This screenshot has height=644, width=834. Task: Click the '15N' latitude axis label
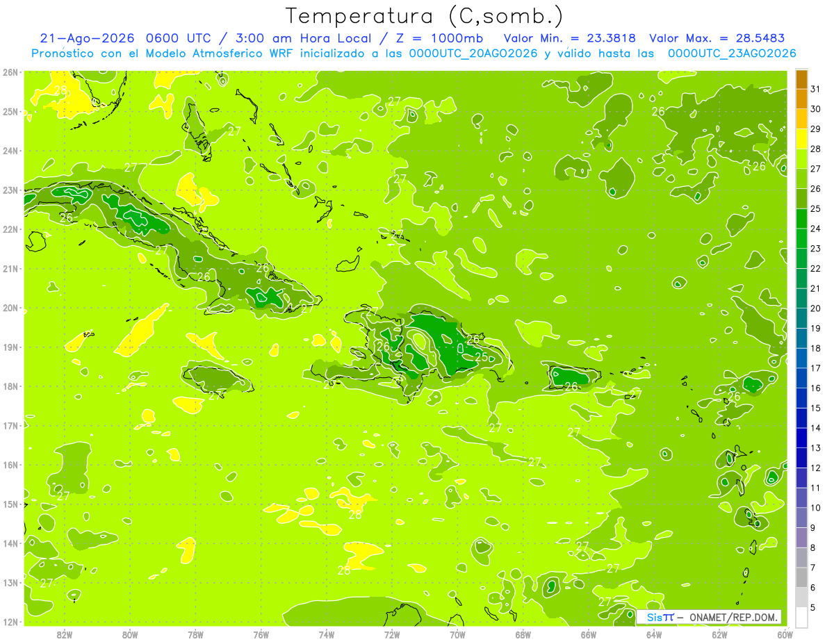pos(10,504)
